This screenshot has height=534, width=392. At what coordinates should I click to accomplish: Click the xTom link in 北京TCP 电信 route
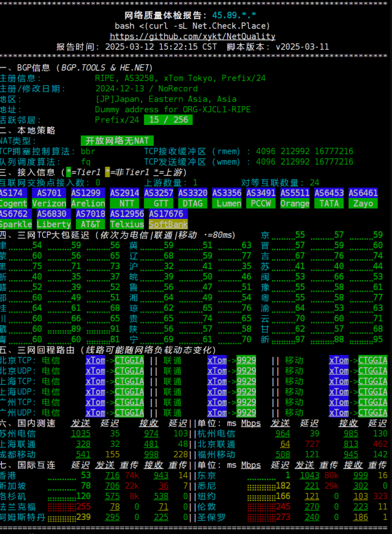click(96, 360)
